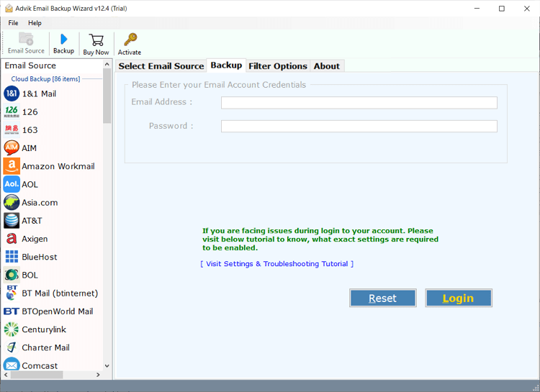Pick the Axigen red logo icon
The height and width of the screenshot is (392, 540).
tap(12, 239)
